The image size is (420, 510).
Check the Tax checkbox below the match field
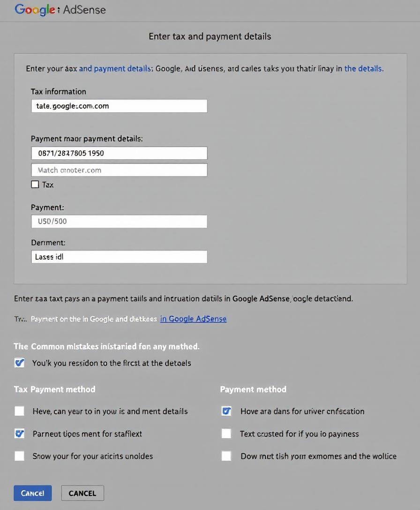tap(35, 184)
